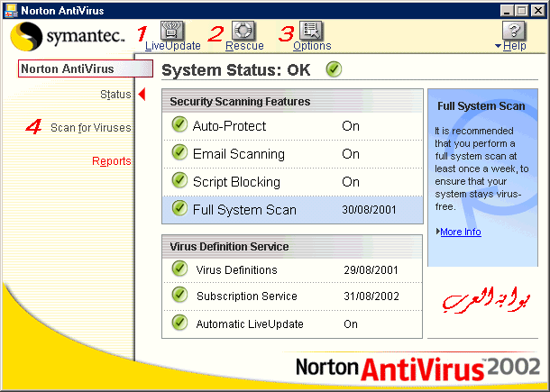Open Reports in the sidebar
The image size is (550, 392).
tap(111, 161)
